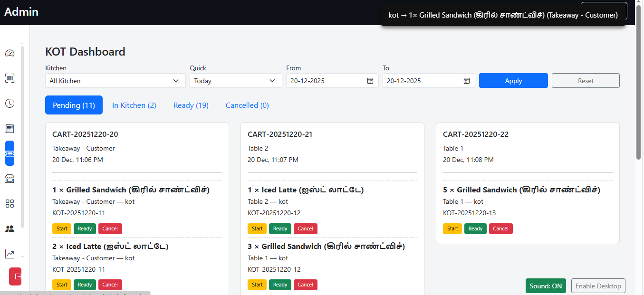Open the clock history sidebar icon
The image size is (644, 295).
[10, 104]
